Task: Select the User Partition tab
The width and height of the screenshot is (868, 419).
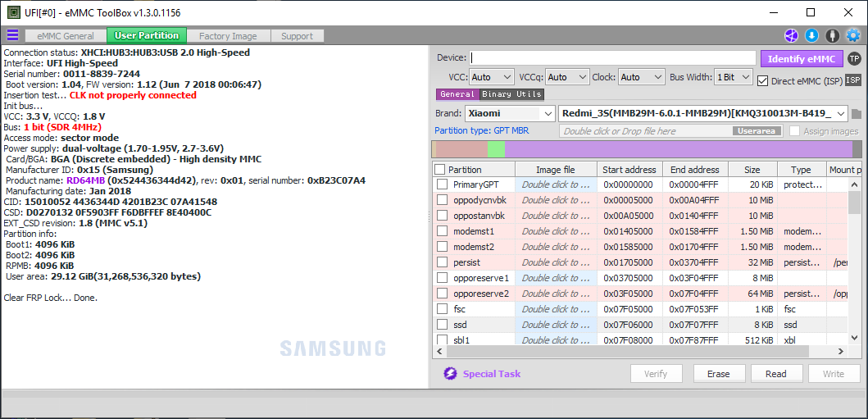Action: [x=147, y=35]
